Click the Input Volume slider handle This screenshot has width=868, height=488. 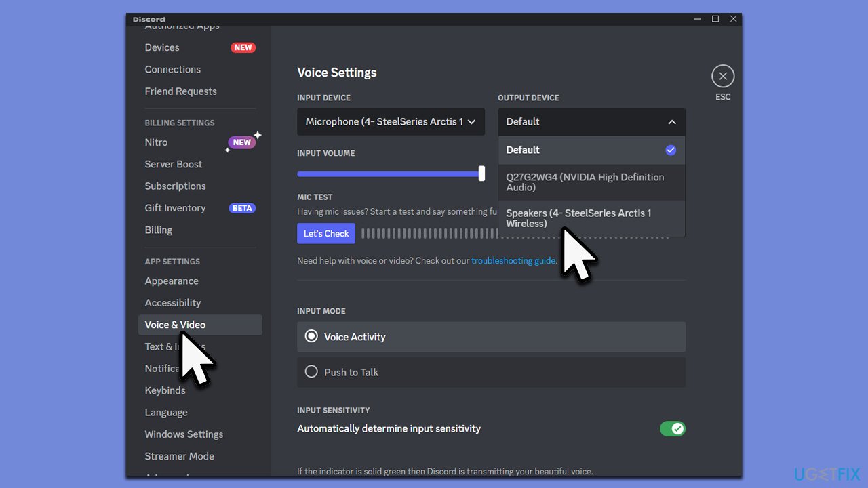[x=481, y=174]
